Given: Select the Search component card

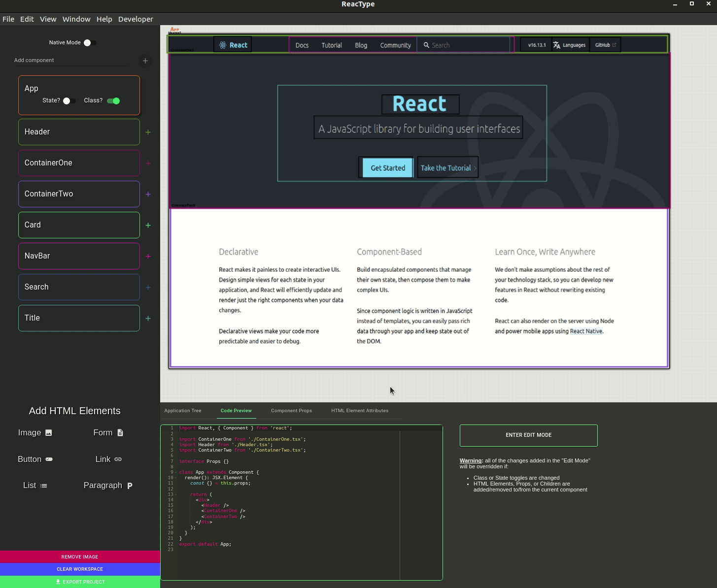Looking at the screenshot, I should point(79,287).
